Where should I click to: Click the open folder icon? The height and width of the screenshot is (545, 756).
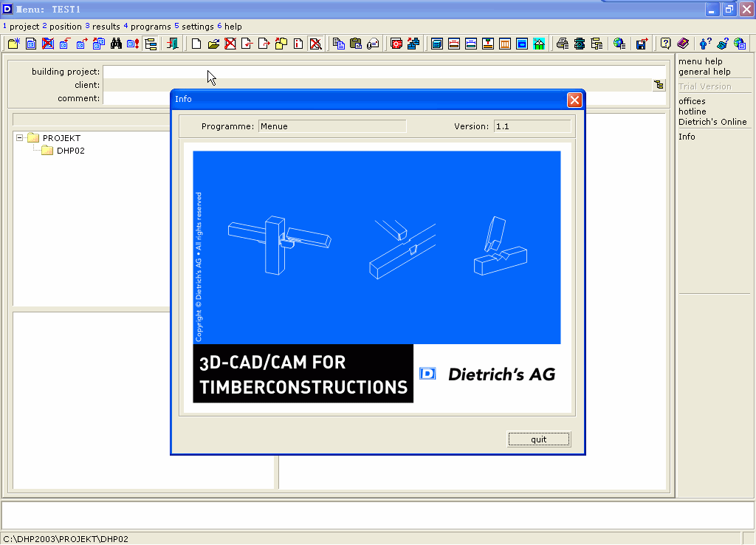(x=213, y=44)
